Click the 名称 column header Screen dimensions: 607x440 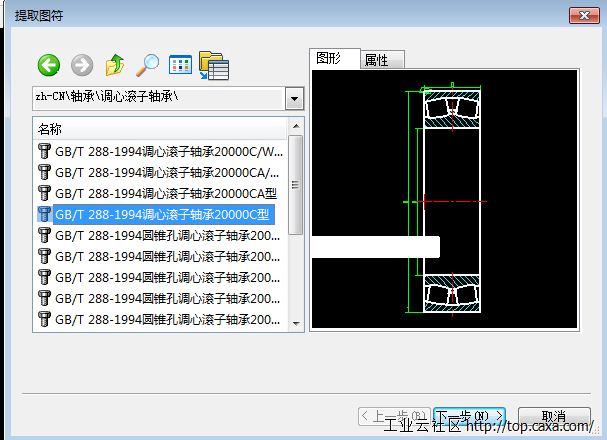tap(160, 129)
